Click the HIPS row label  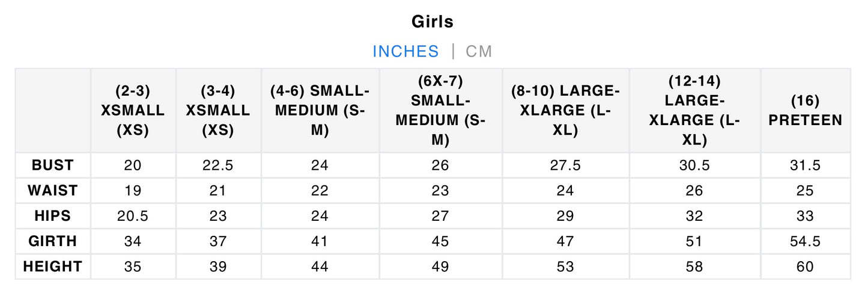pos(53,216)
